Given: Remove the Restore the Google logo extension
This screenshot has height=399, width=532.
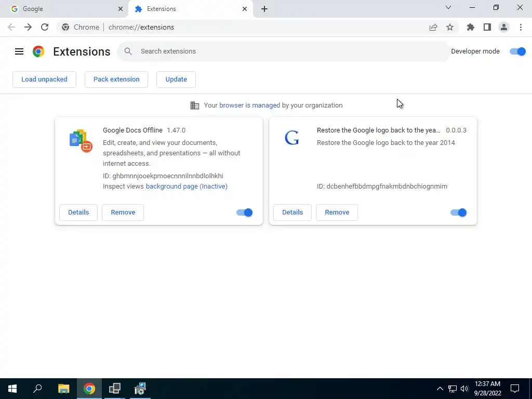Looking at the screenshot, I should pyautogui.click(x=337, y=212).
